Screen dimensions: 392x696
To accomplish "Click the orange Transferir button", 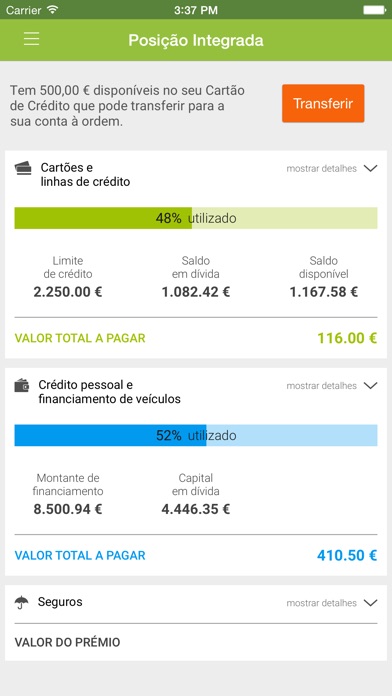I will (x=323, y=103).
